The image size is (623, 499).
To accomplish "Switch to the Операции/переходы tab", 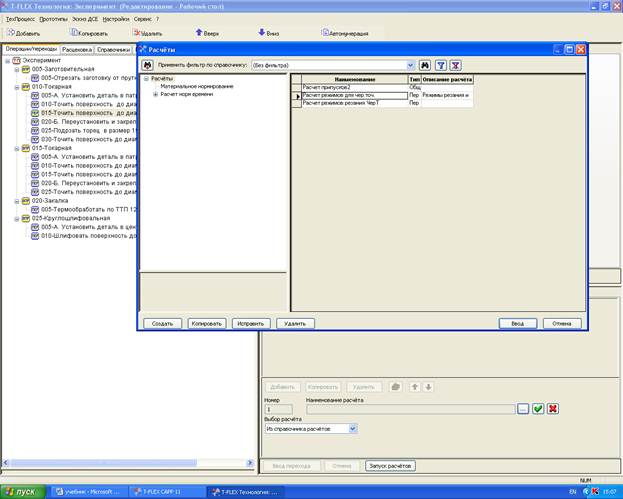I will click(x=31, y=49).
